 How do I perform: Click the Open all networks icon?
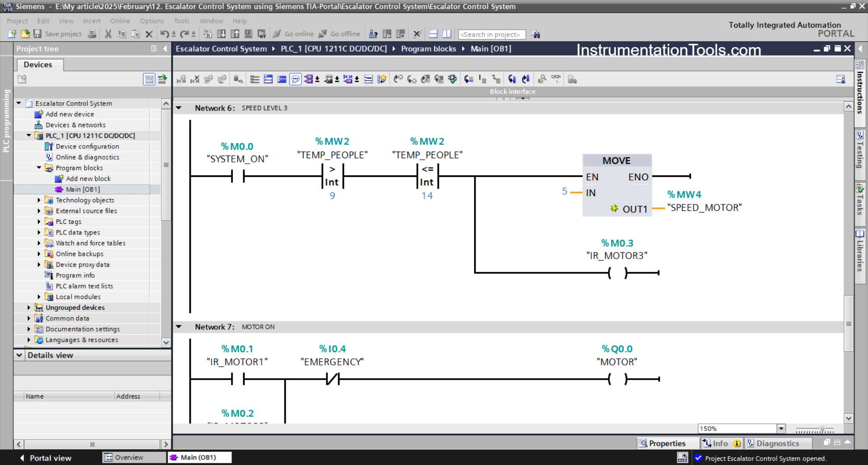(268, 79)
